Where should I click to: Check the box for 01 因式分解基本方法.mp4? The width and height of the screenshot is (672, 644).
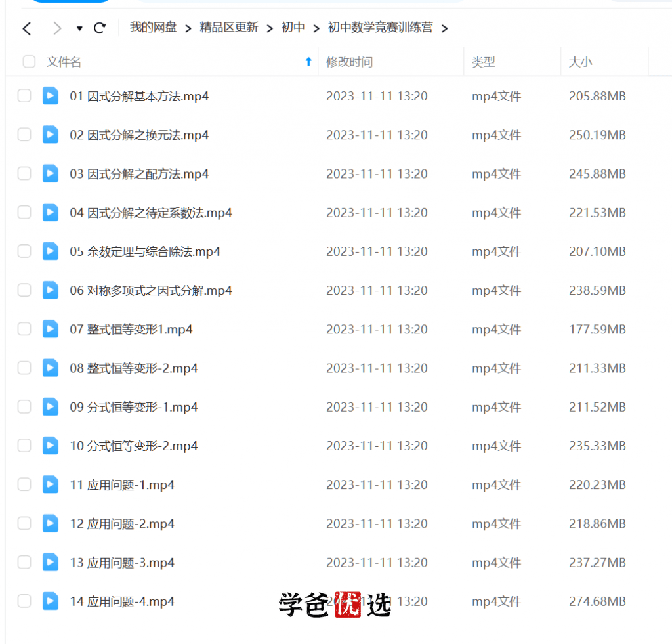24,96
